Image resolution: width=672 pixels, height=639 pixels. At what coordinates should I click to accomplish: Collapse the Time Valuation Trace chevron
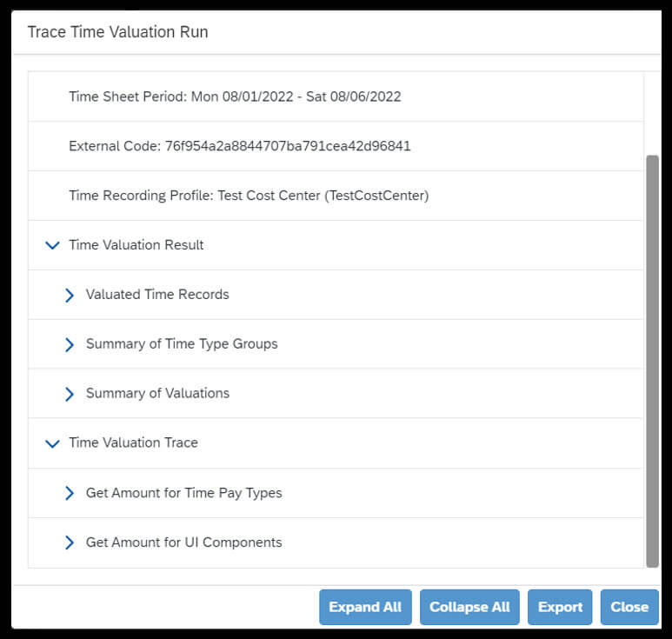pos(52,443)
